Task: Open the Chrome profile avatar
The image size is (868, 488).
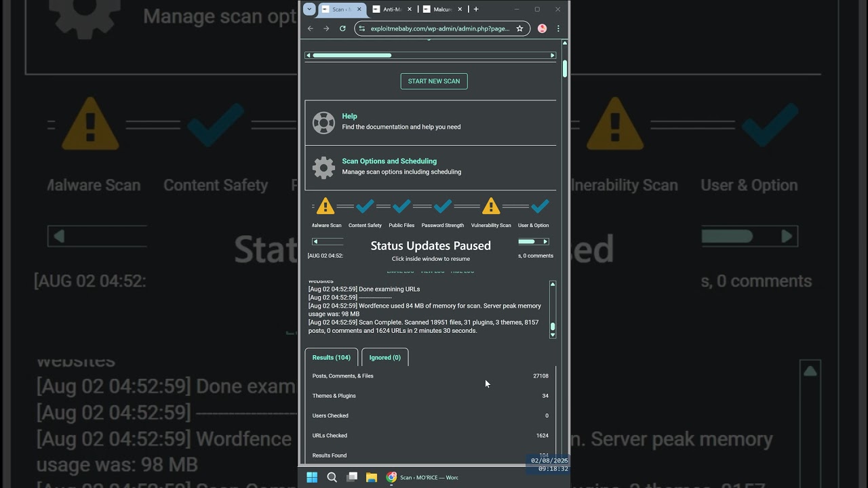Action: [542, 28]
